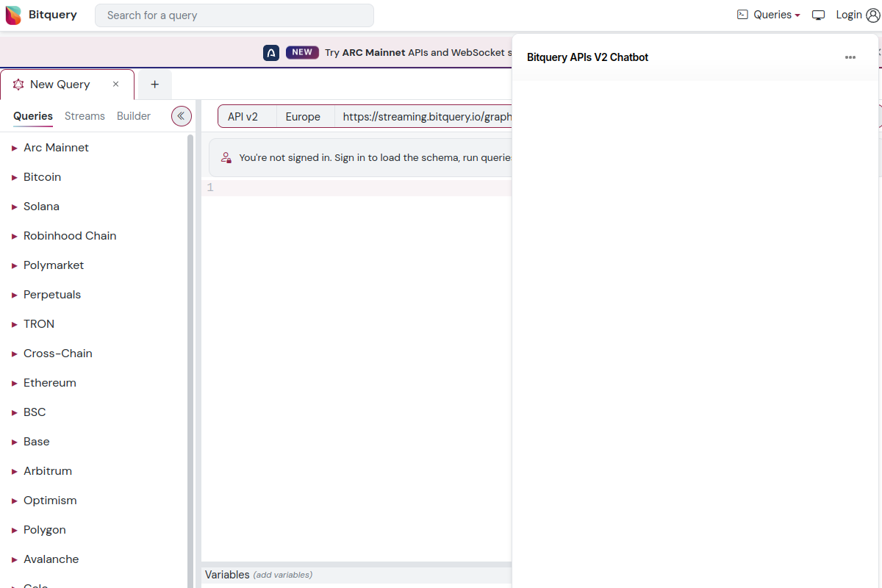The height and width of the screenshot is (588, 882).
Task: Select the Optimism tree item
Action: [50, 501]
